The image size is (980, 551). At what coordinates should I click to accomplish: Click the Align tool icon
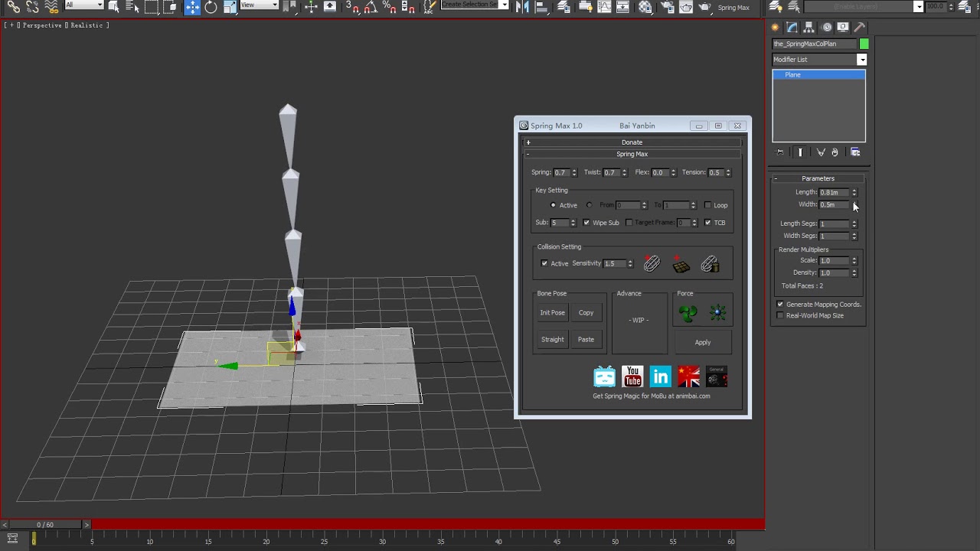pos(541,6)
